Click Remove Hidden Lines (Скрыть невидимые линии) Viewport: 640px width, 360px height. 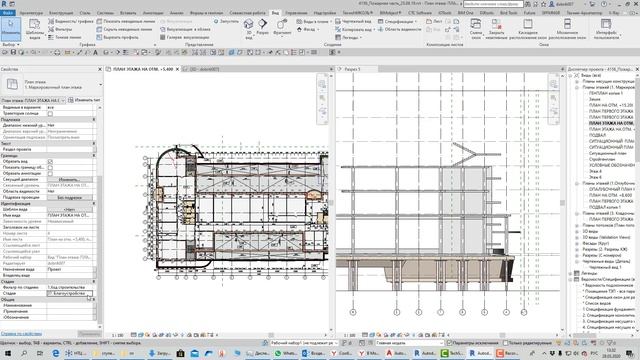(124, 29)
